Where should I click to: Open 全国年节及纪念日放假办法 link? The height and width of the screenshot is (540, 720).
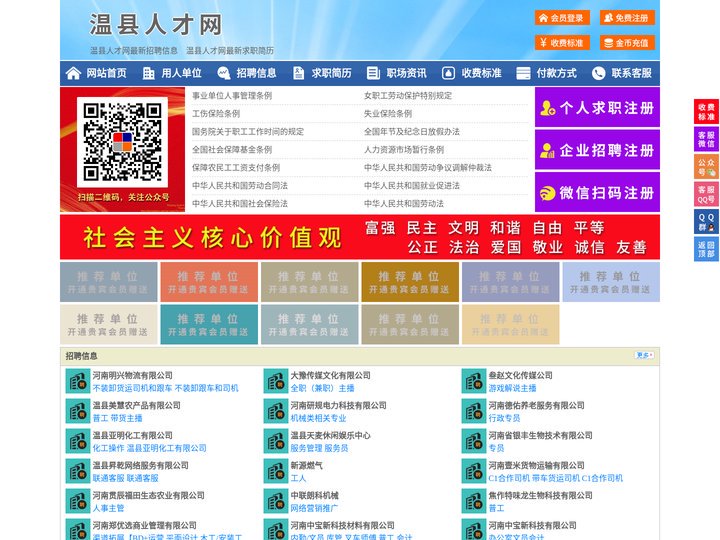[412, 131]
